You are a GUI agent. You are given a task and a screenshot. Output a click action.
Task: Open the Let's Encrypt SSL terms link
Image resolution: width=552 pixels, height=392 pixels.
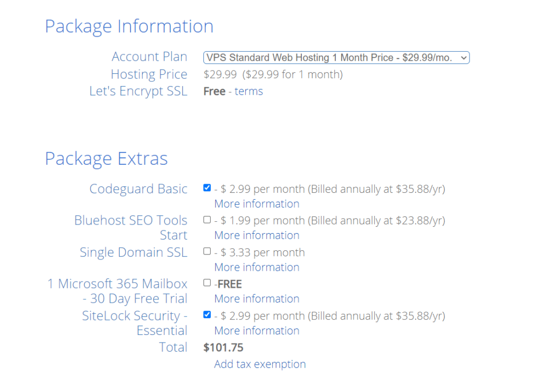249,92
